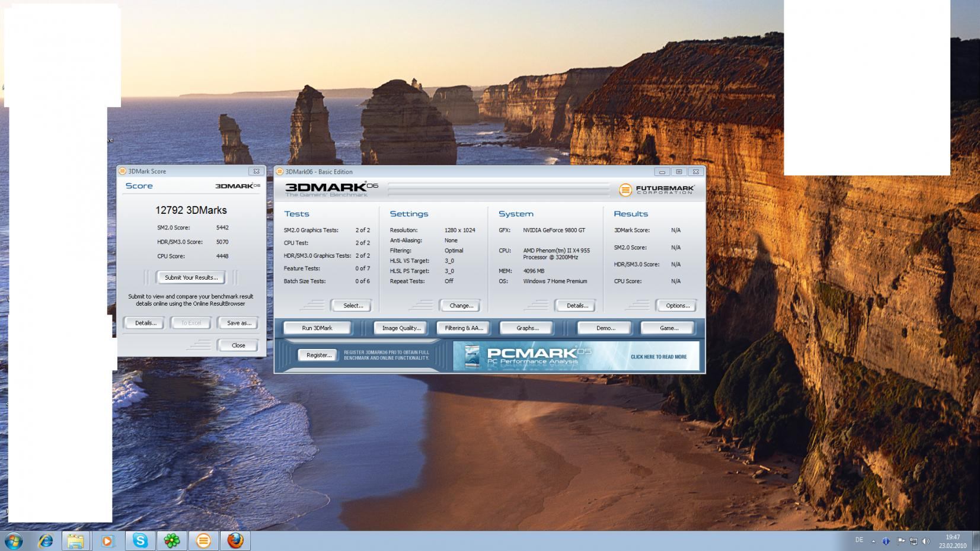Open Filtering & AA settings

[x=464, y=328]
